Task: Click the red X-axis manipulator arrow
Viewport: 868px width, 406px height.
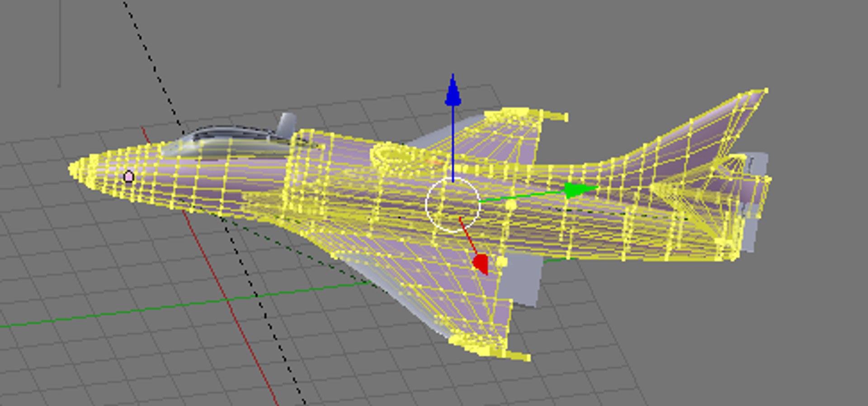Action: click(481, 264)
